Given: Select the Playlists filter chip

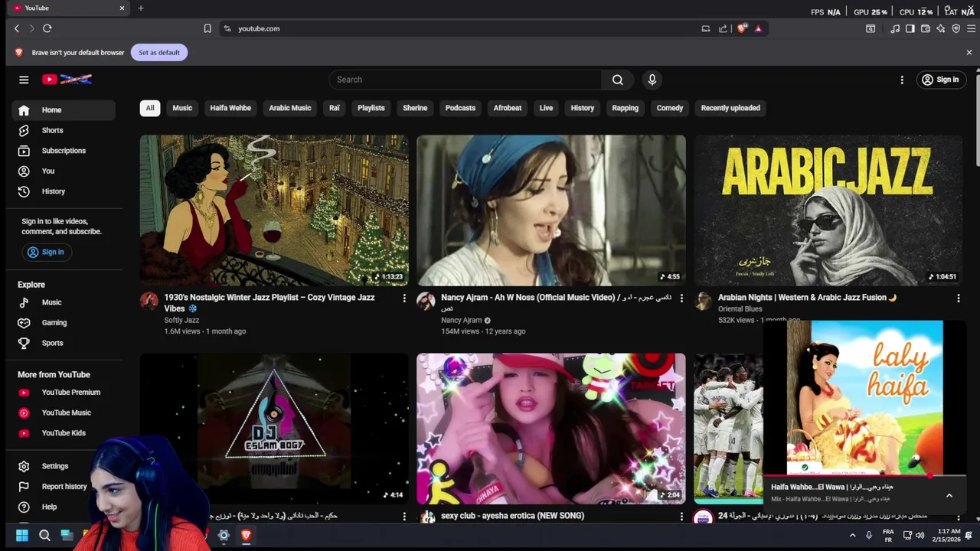Looking at the screenshot, I should tap(371, 108).
